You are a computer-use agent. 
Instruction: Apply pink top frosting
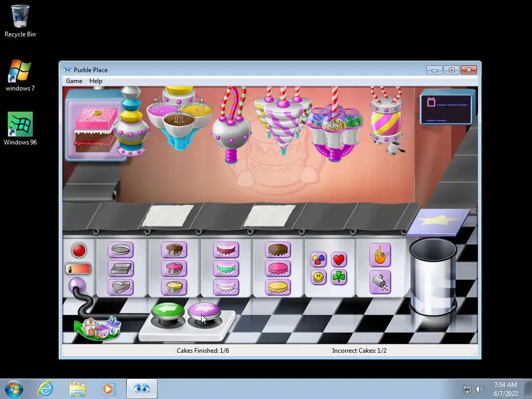pyautogui.click(x=278, y=269)
